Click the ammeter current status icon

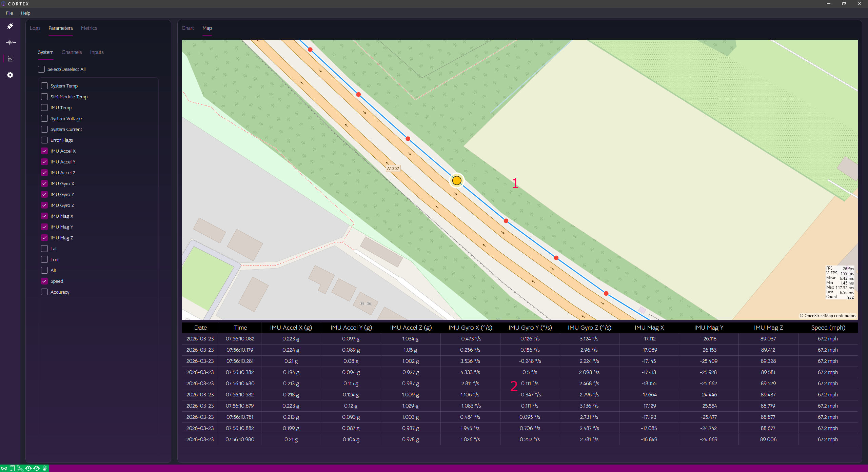[28, 468]
